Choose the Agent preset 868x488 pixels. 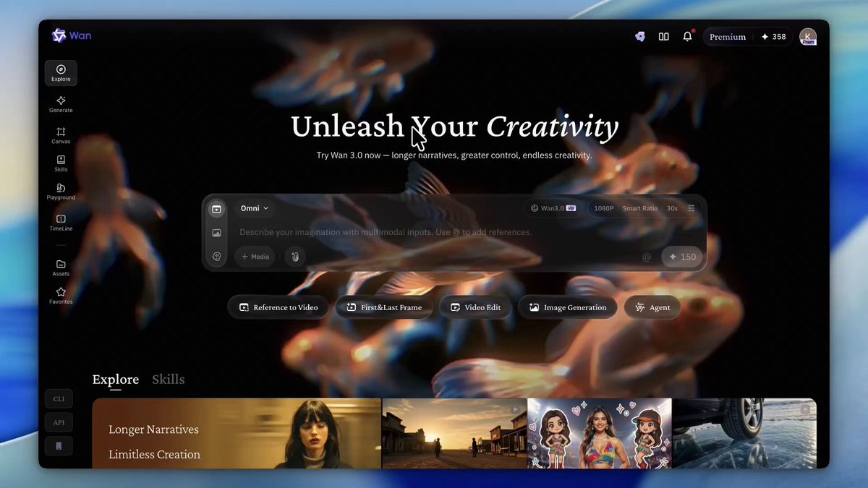tap(652, 307)
